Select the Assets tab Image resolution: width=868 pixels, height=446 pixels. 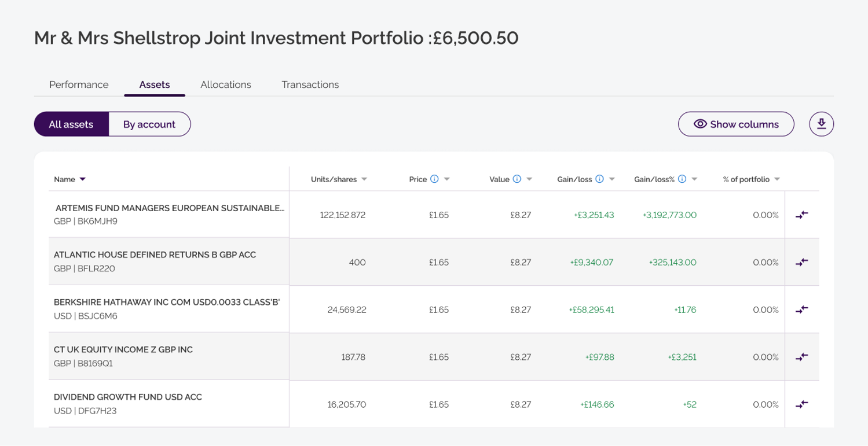(x=155, y=84)
